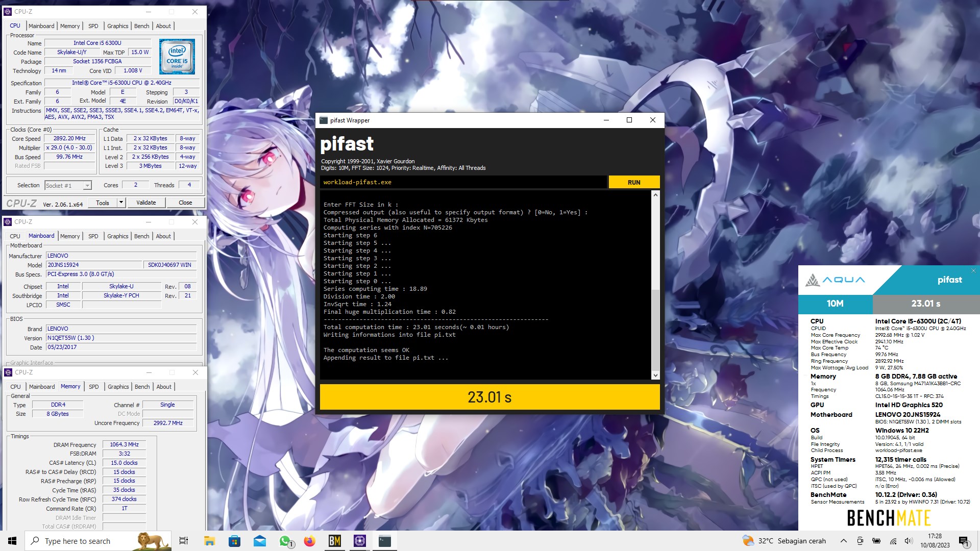This screenshot has height=551, width=980.
Task: Select SPD tab in middle CPU-Z window
Action: point(93,236)
